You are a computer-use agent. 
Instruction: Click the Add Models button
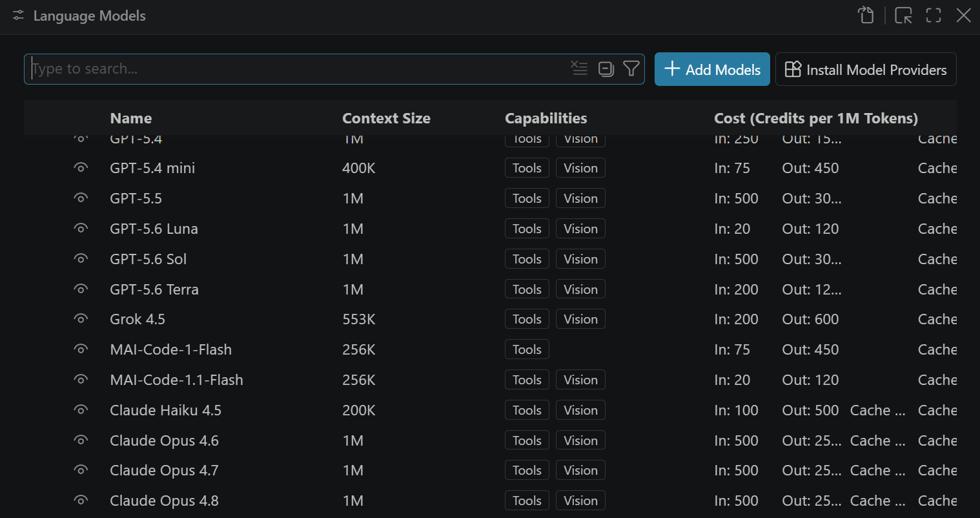(712, 69)
